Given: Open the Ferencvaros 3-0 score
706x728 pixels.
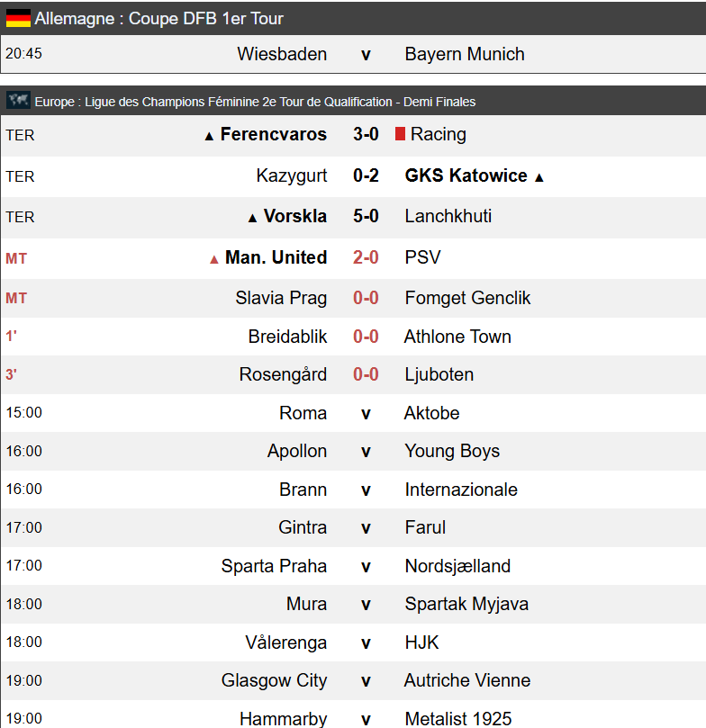Looking at the screenshot, I should coord(366,135).
